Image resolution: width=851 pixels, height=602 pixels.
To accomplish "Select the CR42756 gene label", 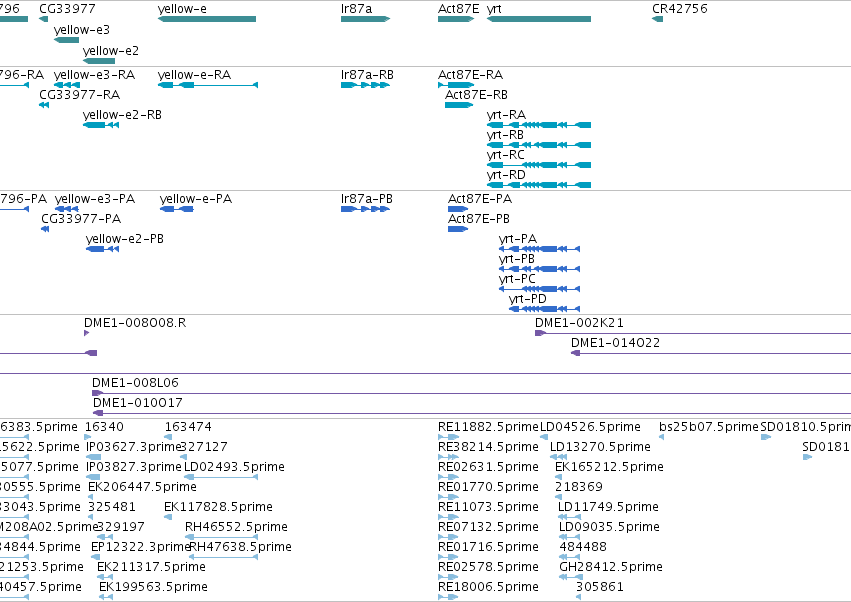I will (679, 9).
